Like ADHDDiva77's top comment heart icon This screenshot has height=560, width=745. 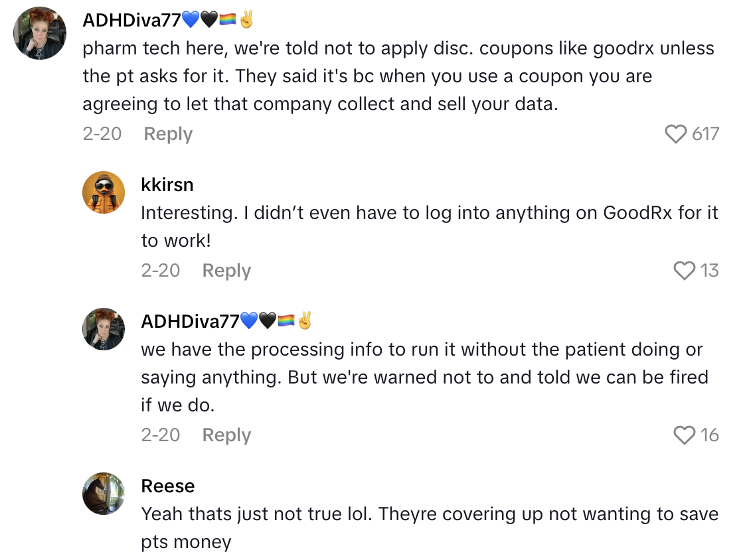click(676, 134)
